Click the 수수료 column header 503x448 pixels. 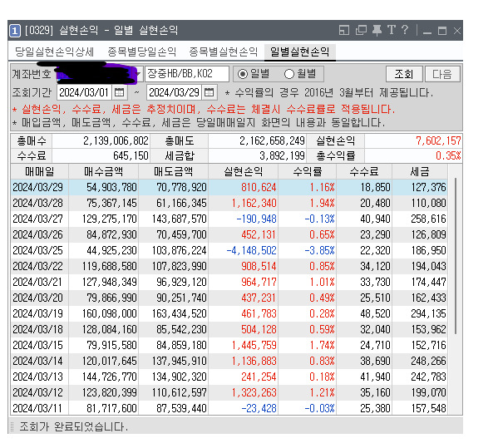click(364, 171)
